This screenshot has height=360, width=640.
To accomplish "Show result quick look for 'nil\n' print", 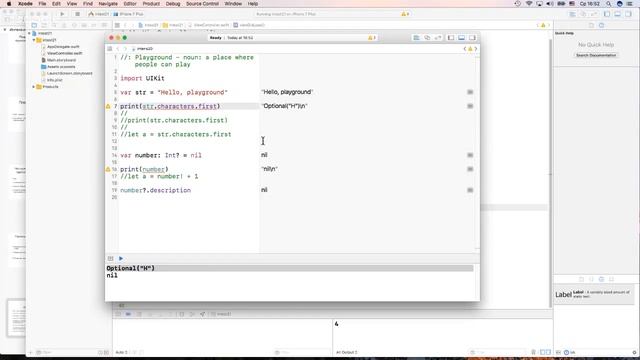I will pyautogui.click(x=470, y=169).
